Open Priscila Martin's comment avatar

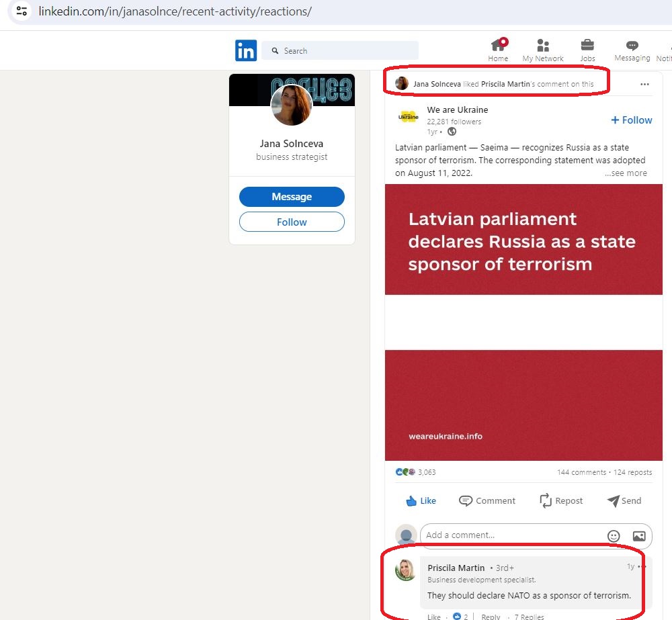tap(405, 570)
